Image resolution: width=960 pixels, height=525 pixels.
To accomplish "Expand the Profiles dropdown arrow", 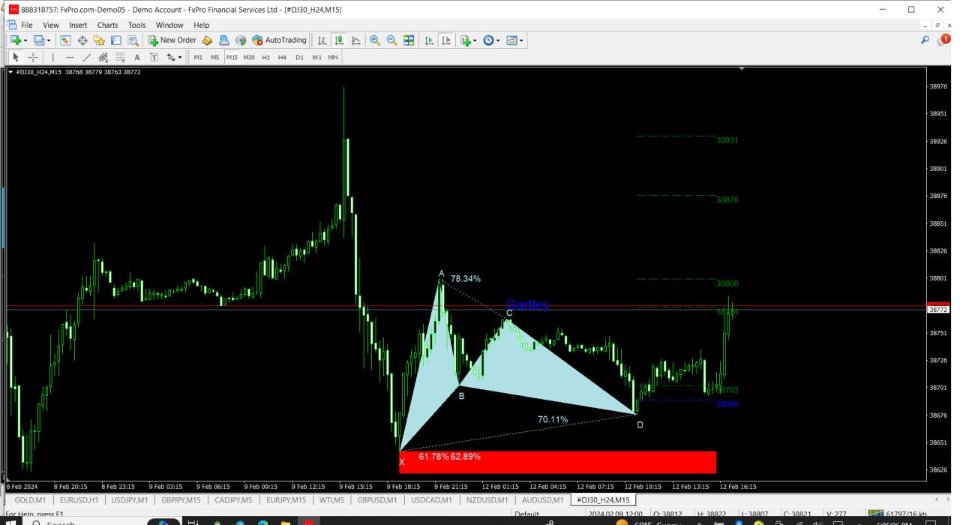I will tap(48, 40).
